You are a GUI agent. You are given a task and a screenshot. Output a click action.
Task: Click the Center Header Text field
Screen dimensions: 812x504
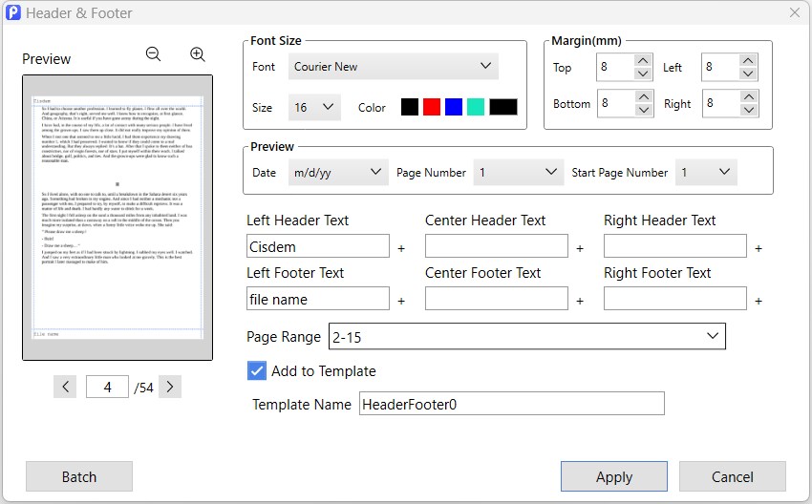497,245
